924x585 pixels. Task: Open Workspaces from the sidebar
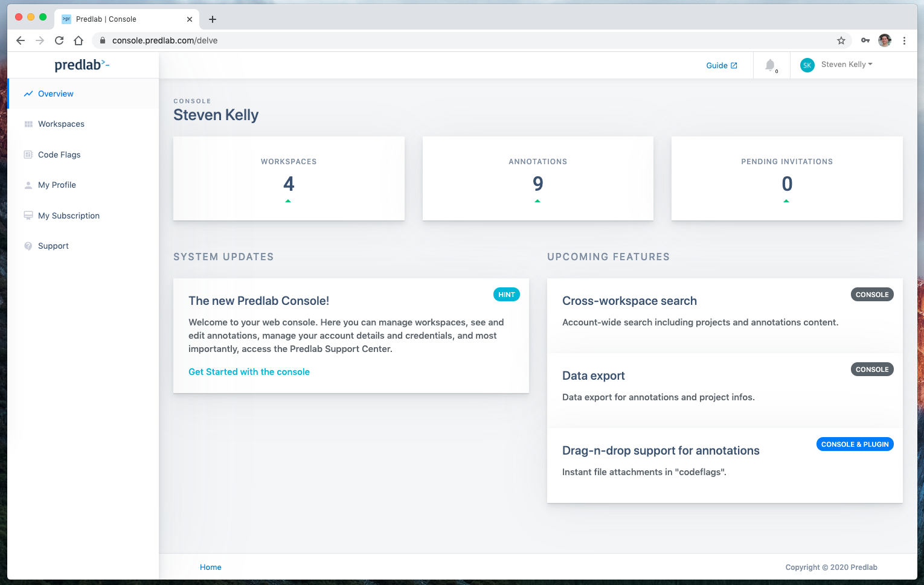tap(83, 124)
